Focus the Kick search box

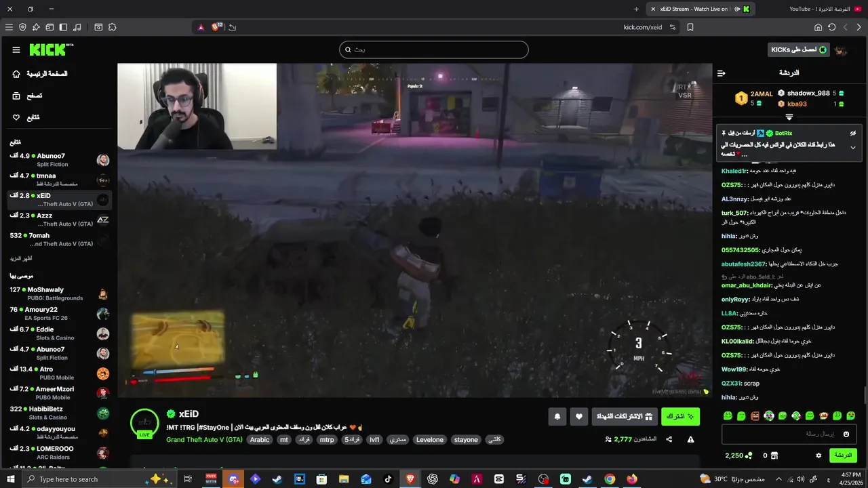click(x=434, y=49)
